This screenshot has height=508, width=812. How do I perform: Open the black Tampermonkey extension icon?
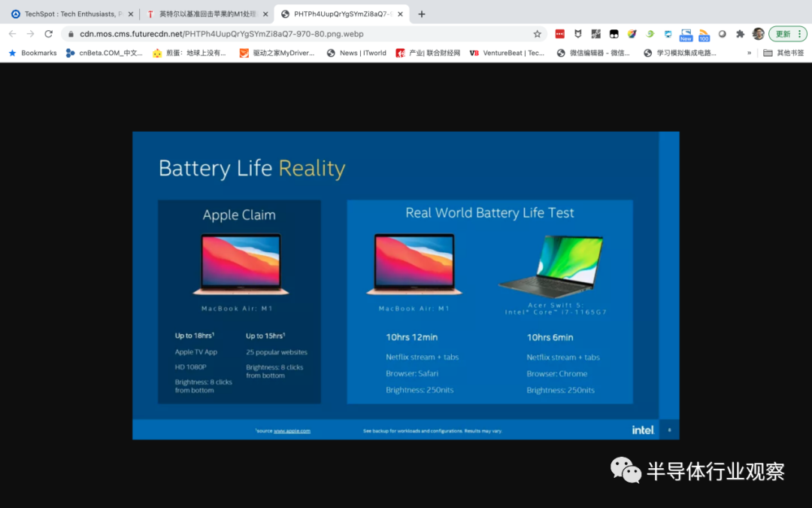[614, 34]
